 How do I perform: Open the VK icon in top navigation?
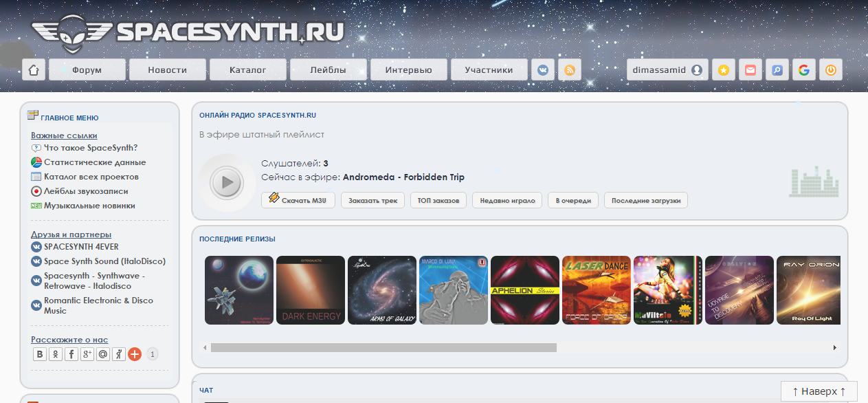[543, 69]
